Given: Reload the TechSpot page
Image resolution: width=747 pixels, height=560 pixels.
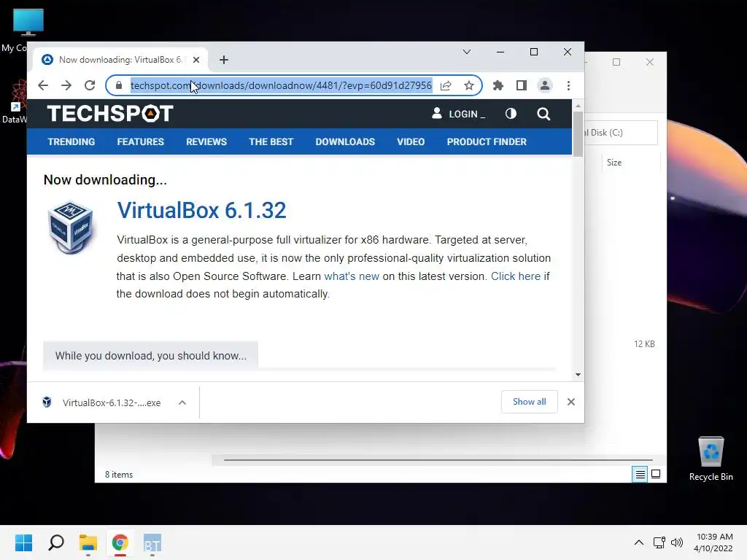Looking at the screenshot, I should click(x=90, y=86).
